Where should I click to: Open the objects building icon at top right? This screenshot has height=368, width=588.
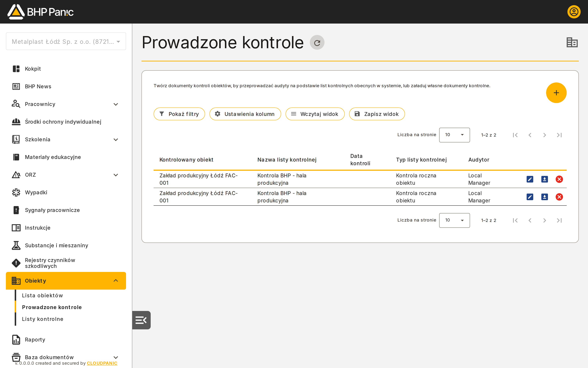click(x=572, y=42)
